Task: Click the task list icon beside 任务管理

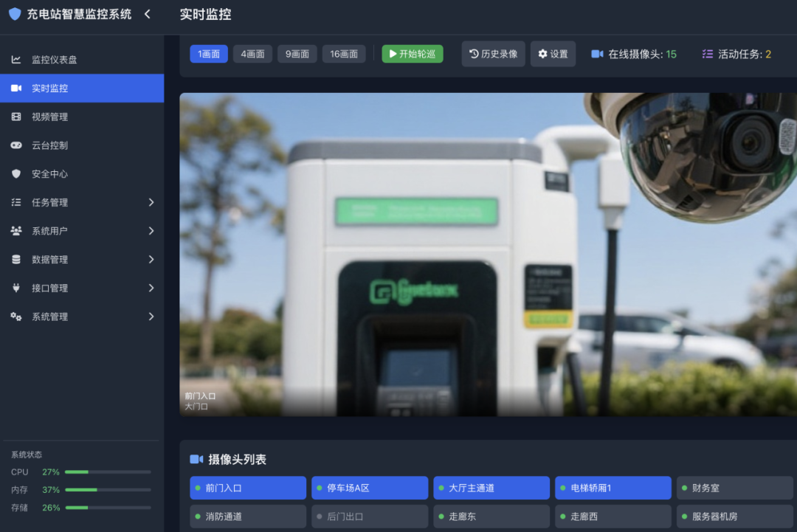Action: pyautogui.click(x=16, y=202)
